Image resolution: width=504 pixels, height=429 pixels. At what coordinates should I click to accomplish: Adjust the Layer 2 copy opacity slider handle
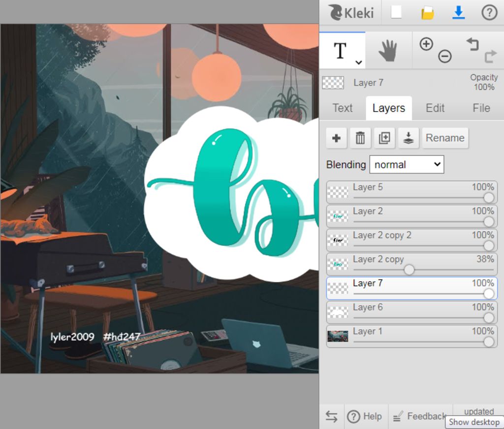[x=409, y=270]
